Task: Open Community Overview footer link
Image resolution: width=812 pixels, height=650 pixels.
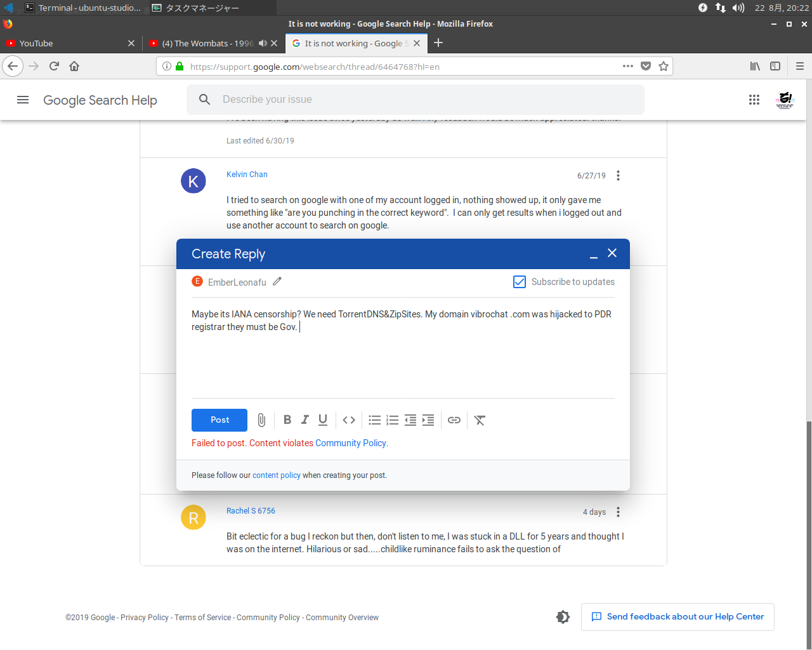Action: click(x=343, y=618)
